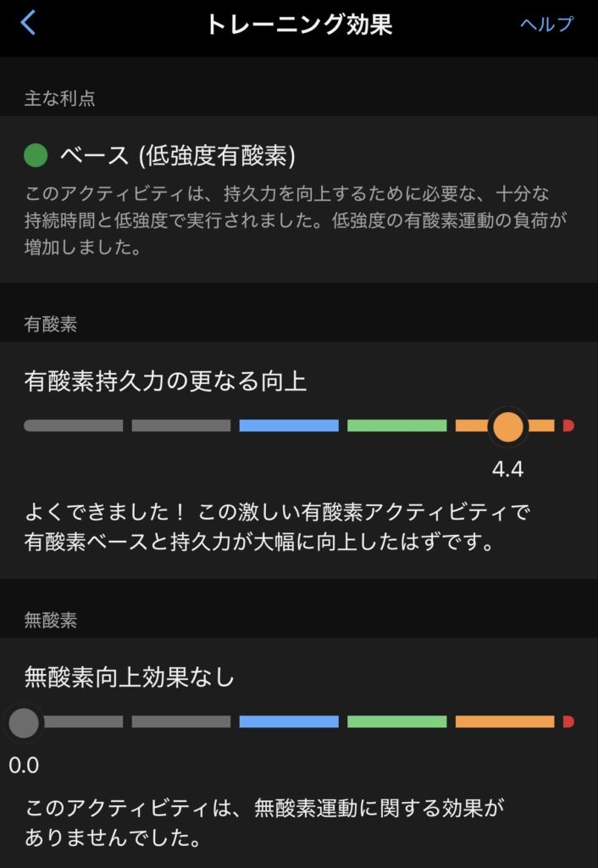
Task: Tap the red end tip of aerobic bar
Action: click(568, 426)
